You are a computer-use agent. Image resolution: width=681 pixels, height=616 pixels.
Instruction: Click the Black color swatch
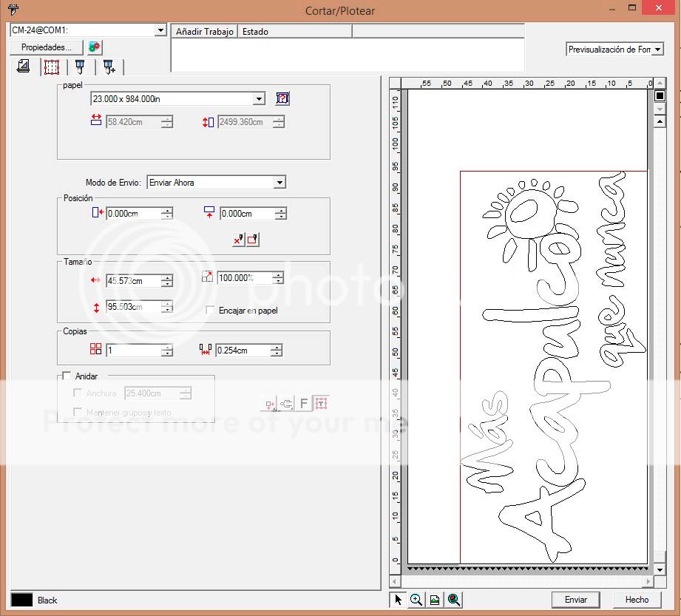click(x=22, y=600)
